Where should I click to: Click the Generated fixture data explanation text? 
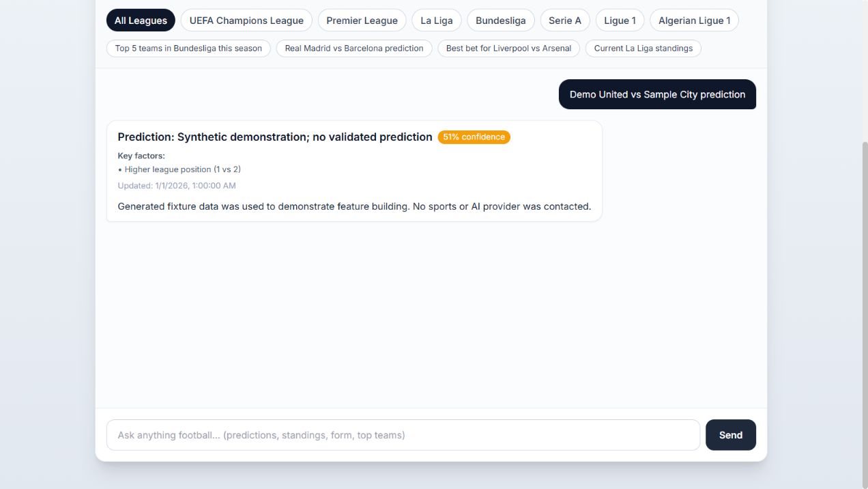coord(354,206)
